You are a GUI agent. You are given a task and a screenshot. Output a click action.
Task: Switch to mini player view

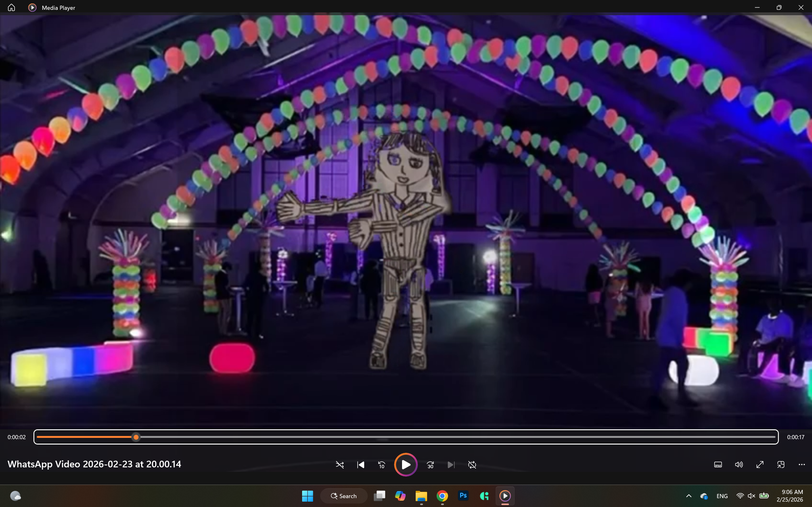point(781,465)
